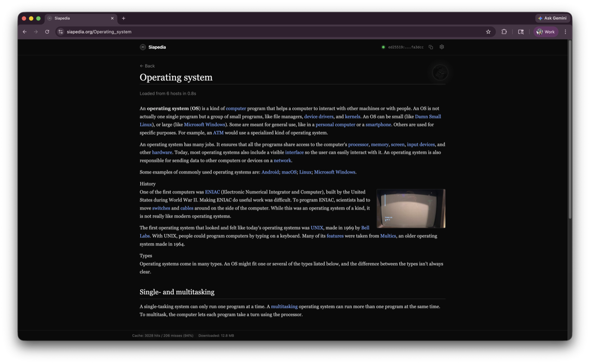Open the Extensions puzzle icon
The height and width of the screenshot is (364, 590).
(504, 32)
